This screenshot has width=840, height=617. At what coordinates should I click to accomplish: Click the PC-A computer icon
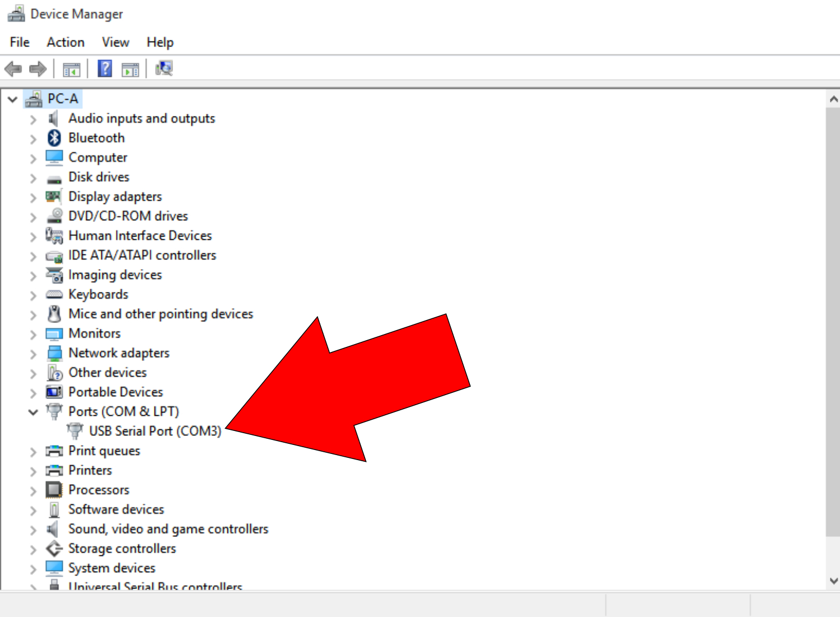tap(34, 99)
